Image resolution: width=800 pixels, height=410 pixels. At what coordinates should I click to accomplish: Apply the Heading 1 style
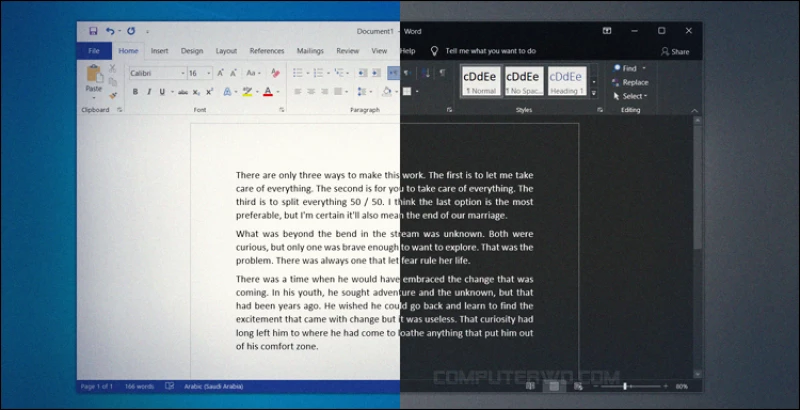(566, 81)
